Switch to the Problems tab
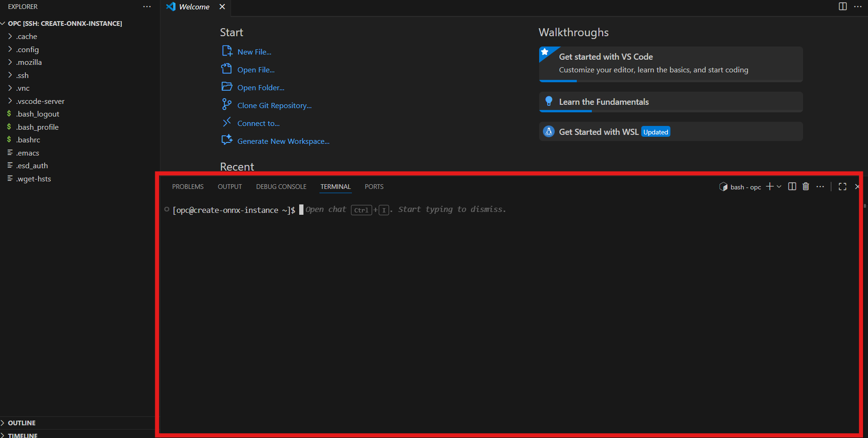This screenshot has width=868, height=438. click(188, 187)
